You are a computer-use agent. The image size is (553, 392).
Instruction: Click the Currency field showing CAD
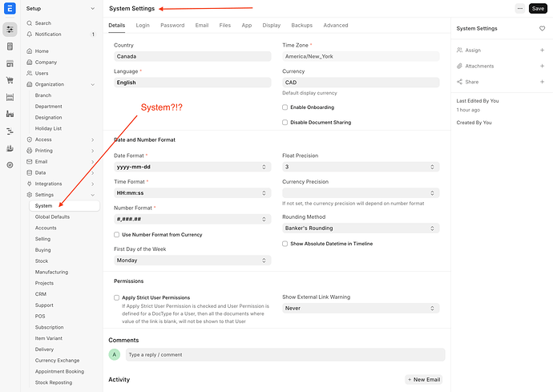361,83
